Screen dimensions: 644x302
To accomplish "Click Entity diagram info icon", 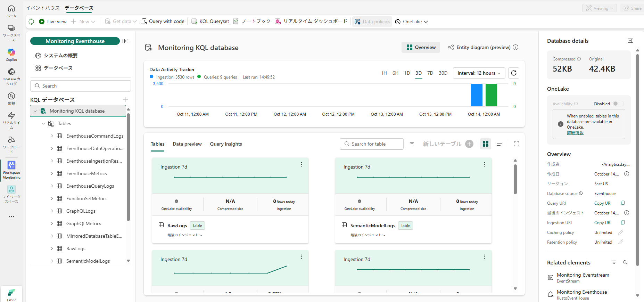I will coord(515,47).
